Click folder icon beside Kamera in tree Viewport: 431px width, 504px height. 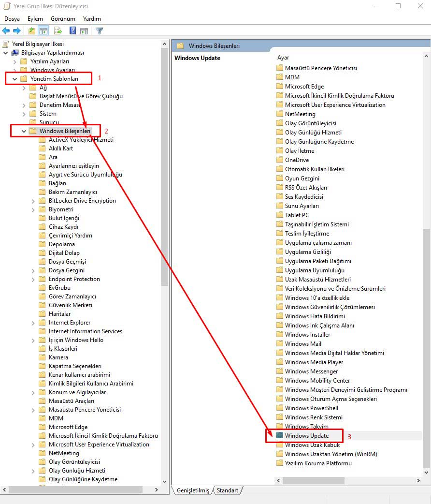point(42,357)
